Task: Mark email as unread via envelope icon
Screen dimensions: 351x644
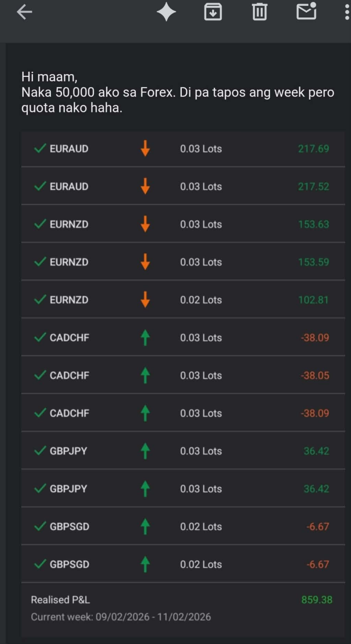Action: pos(306,11)
